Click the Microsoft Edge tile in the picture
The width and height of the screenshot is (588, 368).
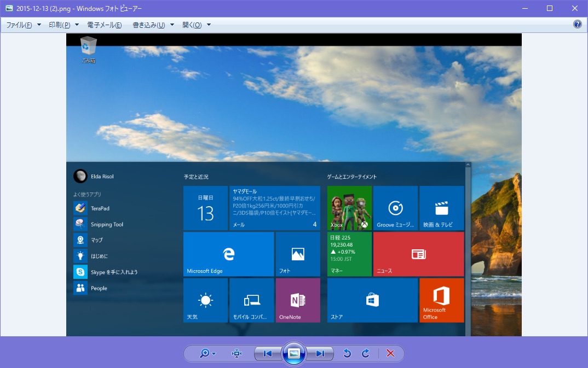click(x=229, y=254)
